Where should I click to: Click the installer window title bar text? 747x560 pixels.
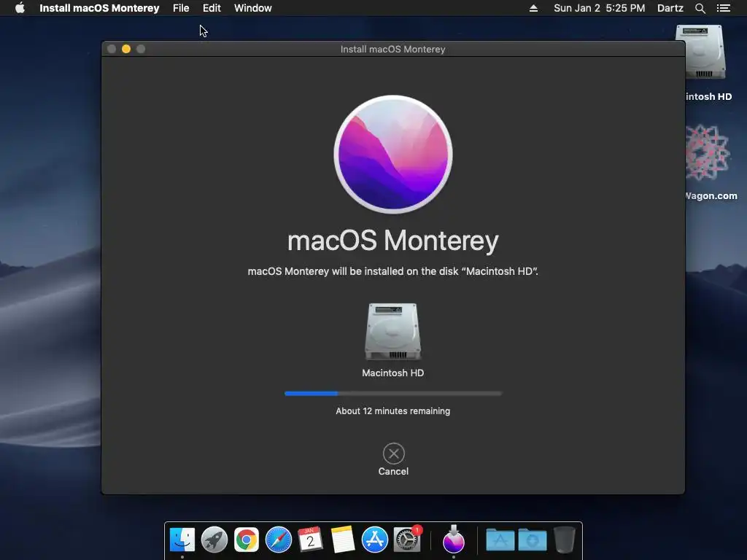click(x=393, y=49)
